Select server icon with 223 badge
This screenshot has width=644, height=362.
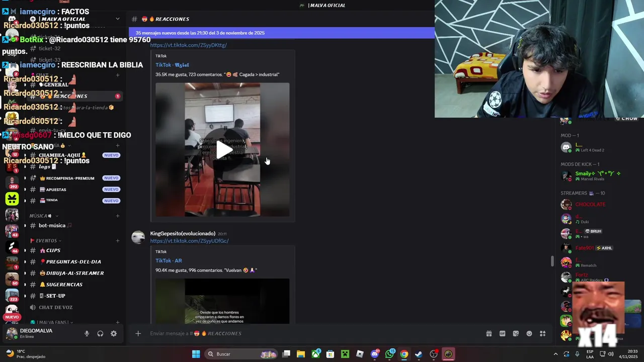click(x=12, y=296)
